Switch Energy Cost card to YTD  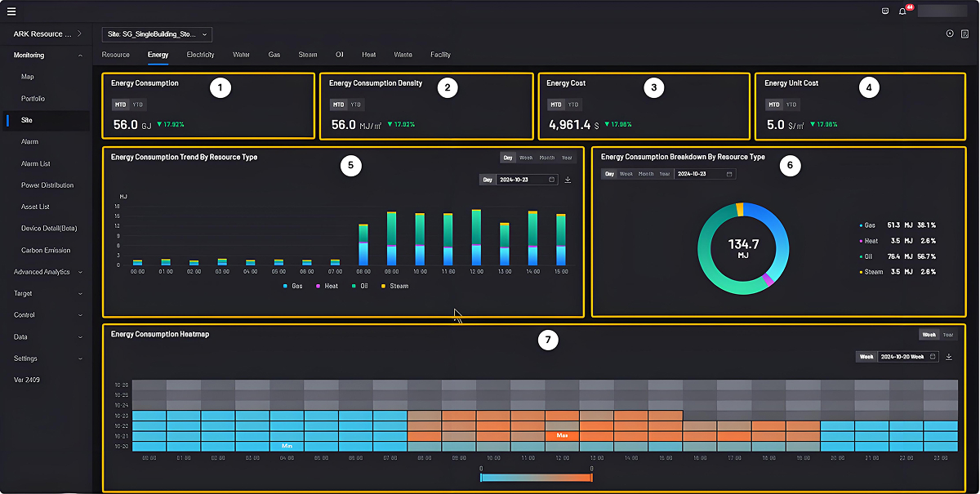pos(573,105)
